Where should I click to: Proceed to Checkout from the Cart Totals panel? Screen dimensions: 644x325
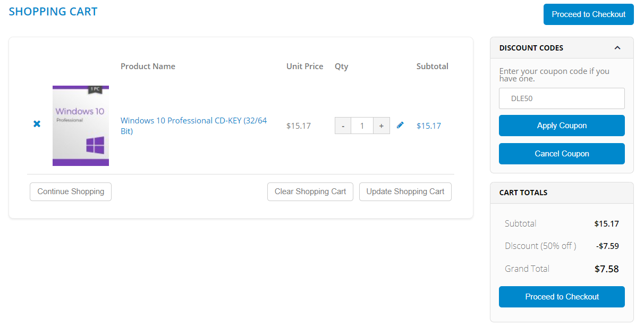(x=562, y=297)
